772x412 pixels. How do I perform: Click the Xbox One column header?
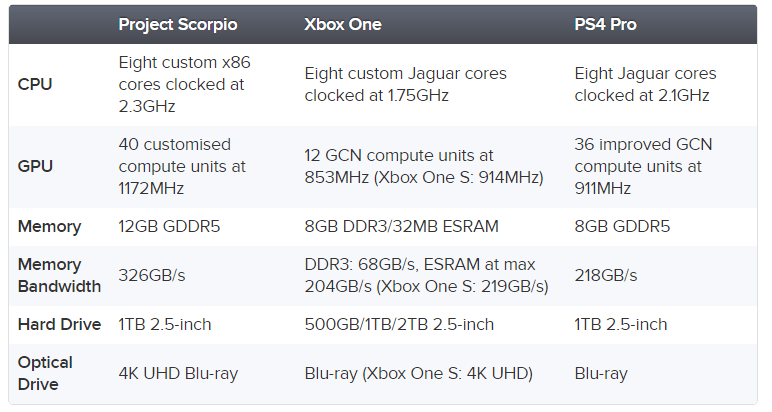(343, 25)
